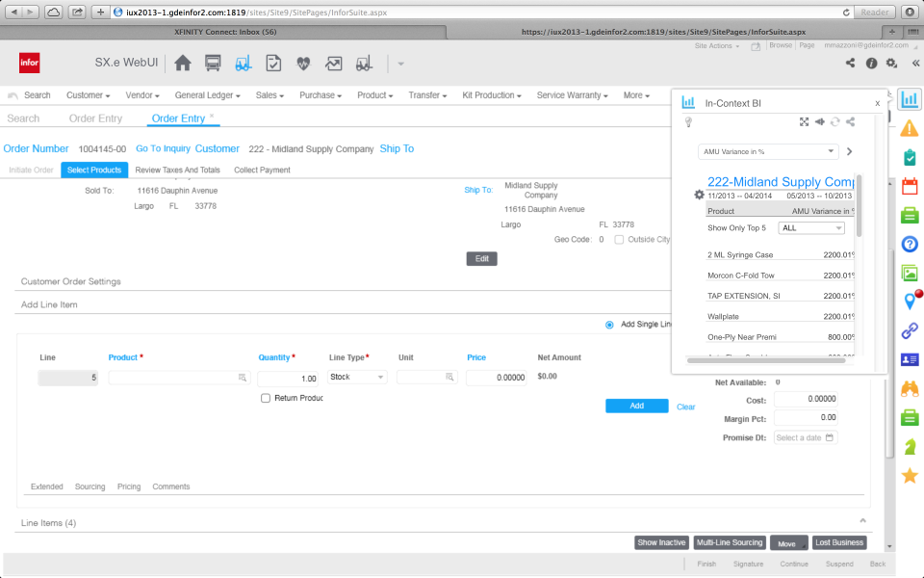Open the dropdown arrow after toolbar icons
The height and width of the screenshot is (578, 924).
point(400,64)
